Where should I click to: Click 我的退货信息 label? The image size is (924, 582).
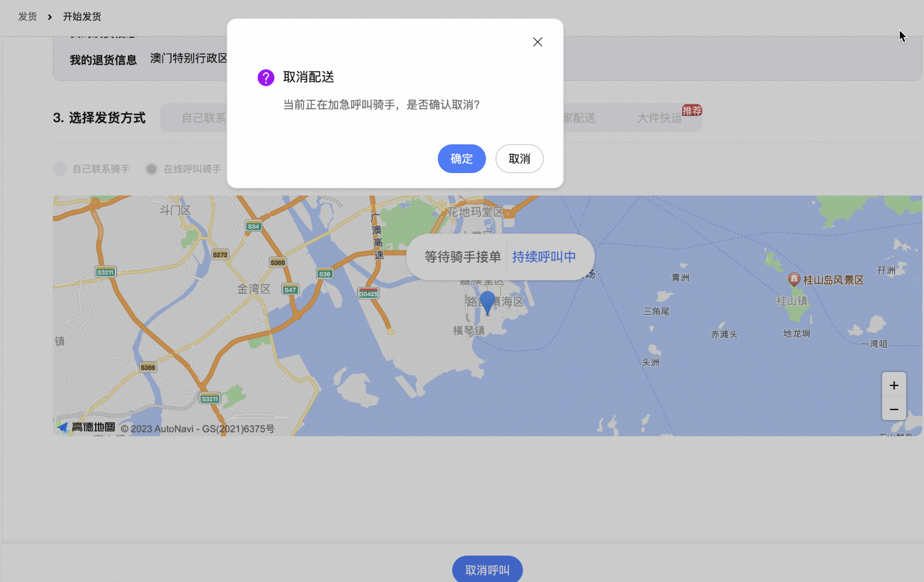pos(103,60)
